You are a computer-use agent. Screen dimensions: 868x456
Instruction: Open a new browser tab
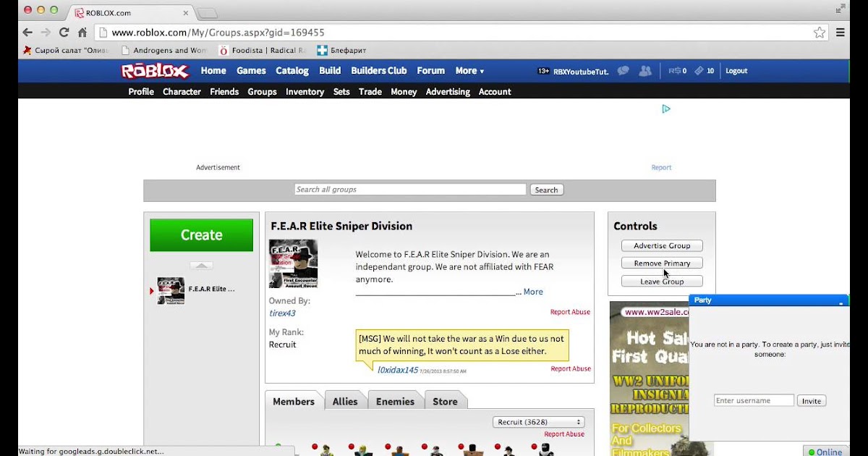(x=208, y=13)
